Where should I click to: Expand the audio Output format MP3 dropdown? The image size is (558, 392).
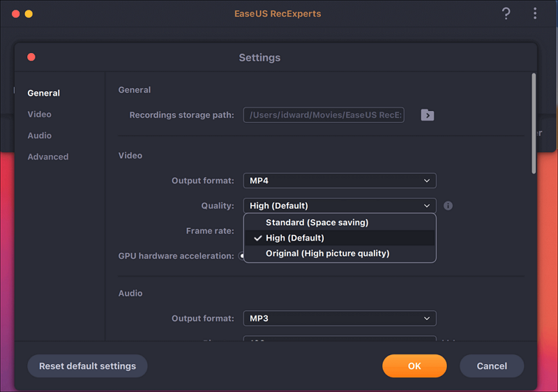coord(340,319)
